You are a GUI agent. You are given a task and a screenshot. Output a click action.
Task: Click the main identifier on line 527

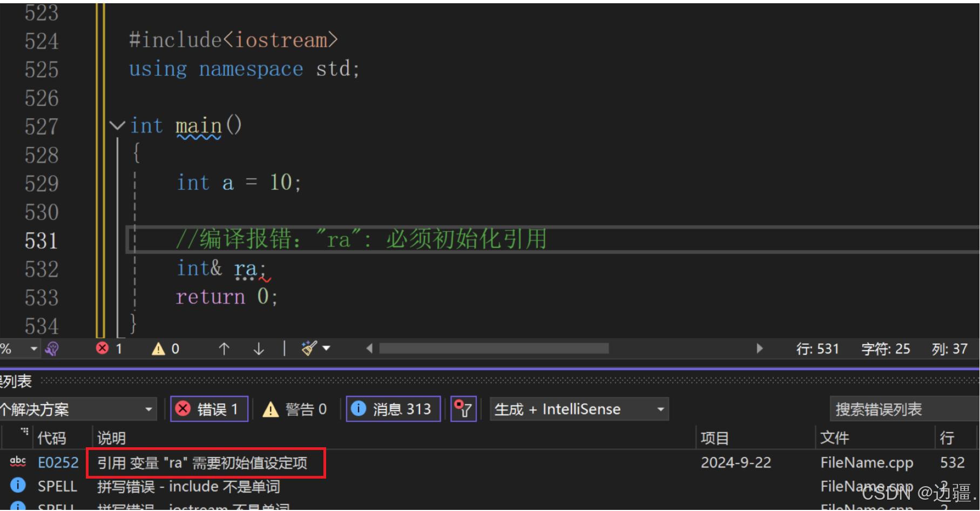pos(199,126)
